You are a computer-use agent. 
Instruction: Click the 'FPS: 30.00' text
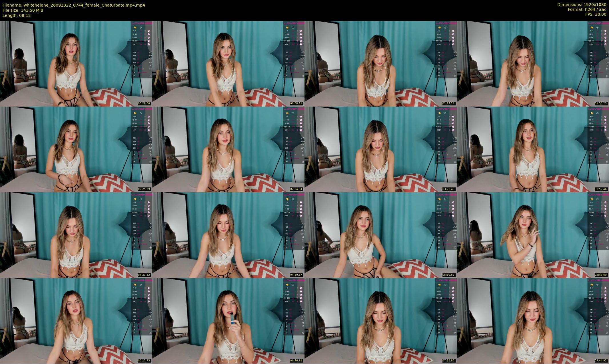pyautogui.click(x=596, y=14)
